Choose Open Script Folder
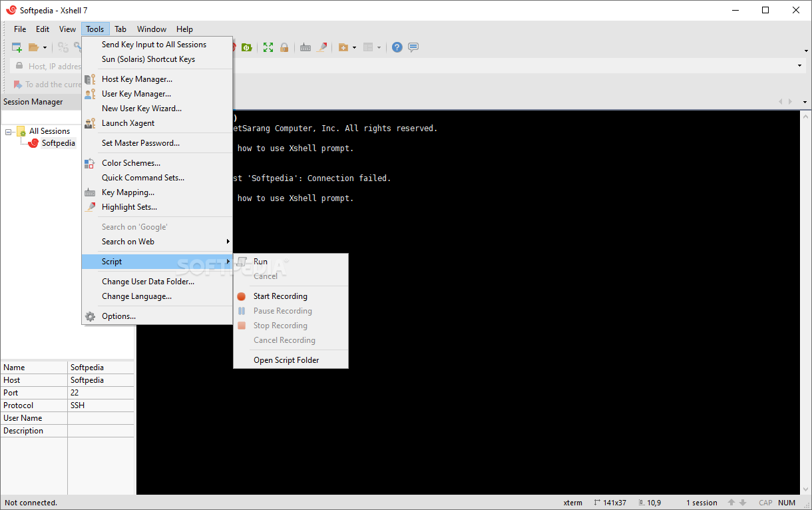The image size is (812, 510). (291, 360)
